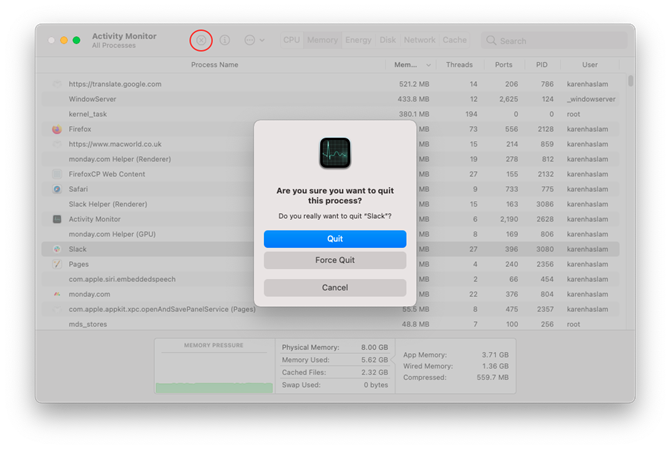Open the ellipsis more options dropdown
Screen dimensions: 670x449
coord(254,40)
